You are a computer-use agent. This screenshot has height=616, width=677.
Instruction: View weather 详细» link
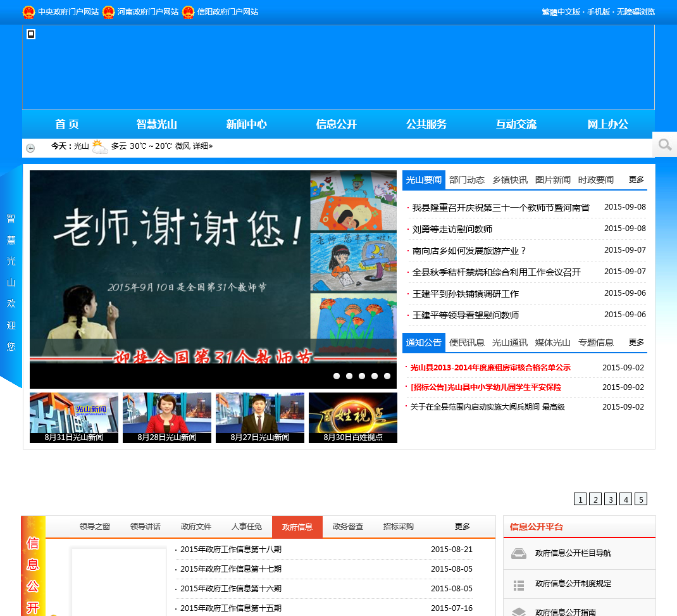tap(202, 146)
